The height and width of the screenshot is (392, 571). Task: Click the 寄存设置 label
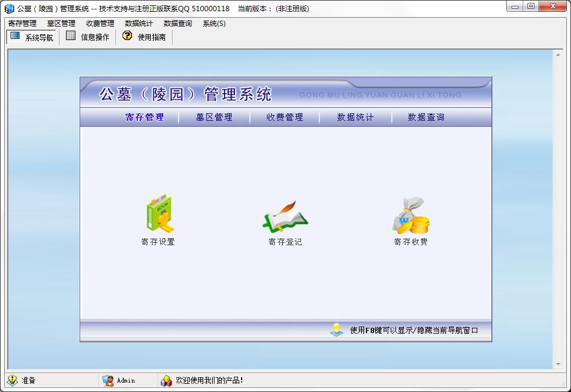coord(158,242)
